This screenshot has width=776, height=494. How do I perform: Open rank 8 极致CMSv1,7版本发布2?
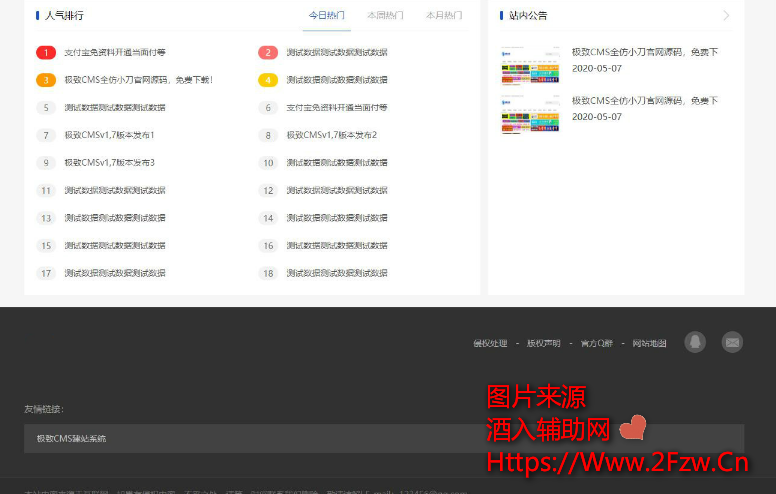(332, 135)
